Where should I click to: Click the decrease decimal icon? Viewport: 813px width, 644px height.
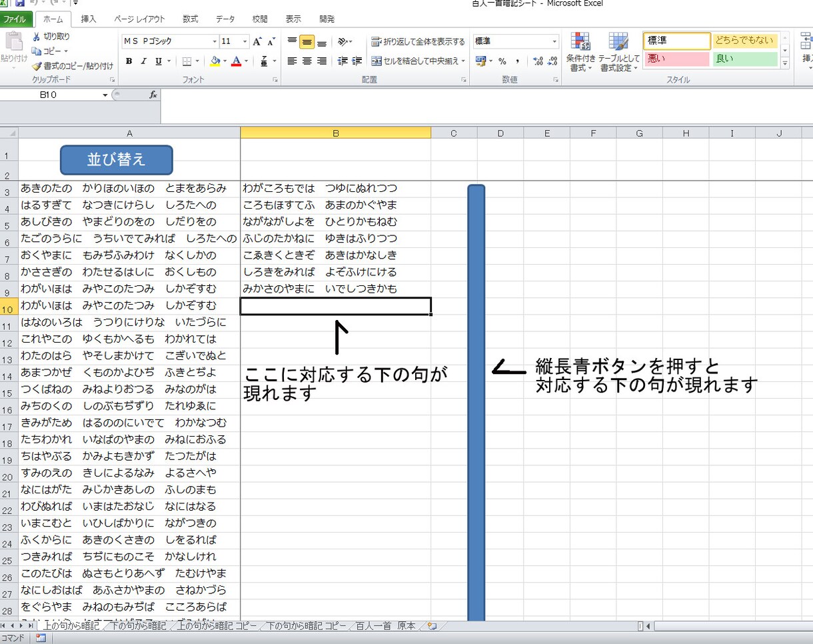[x=553, y=61]
